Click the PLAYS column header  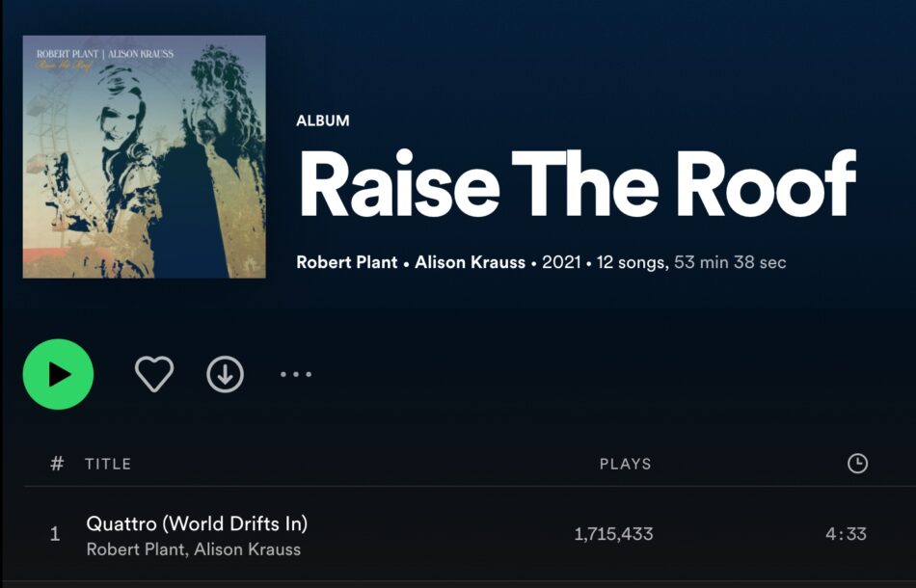[625, 464]
